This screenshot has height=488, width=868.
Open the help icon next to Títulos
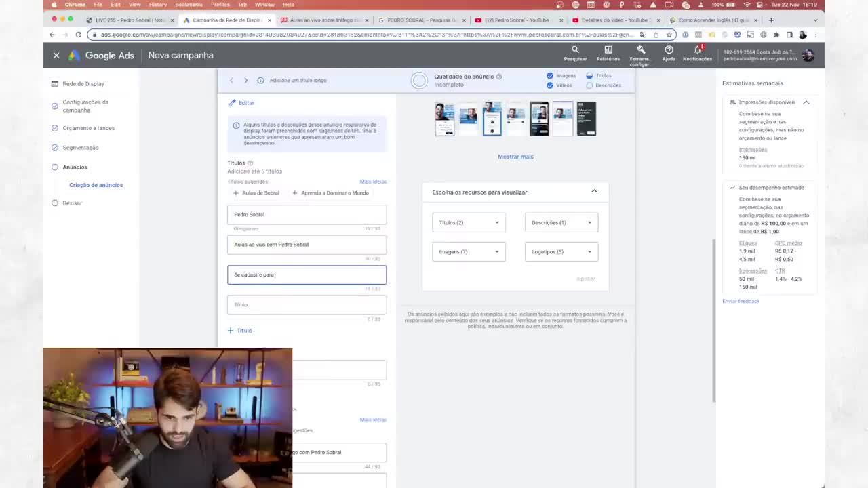(250, 163)
